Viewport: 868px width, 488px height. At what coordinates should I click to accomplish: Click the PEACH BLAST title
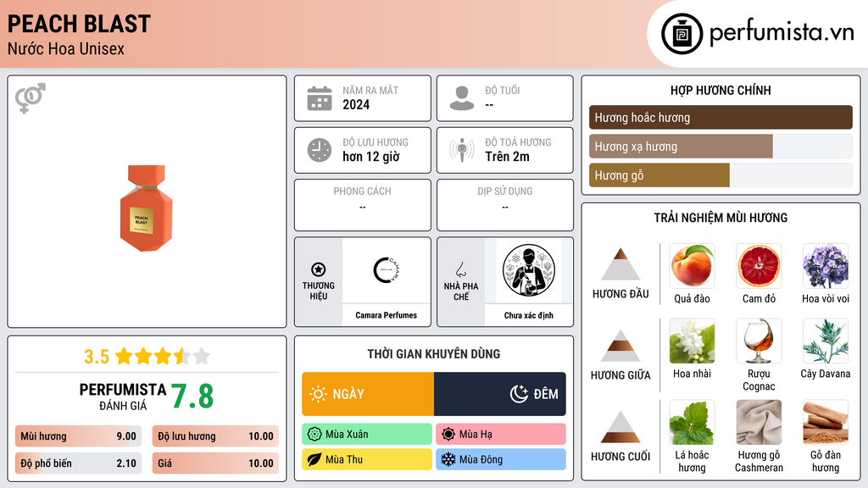[x=79, y=25]
